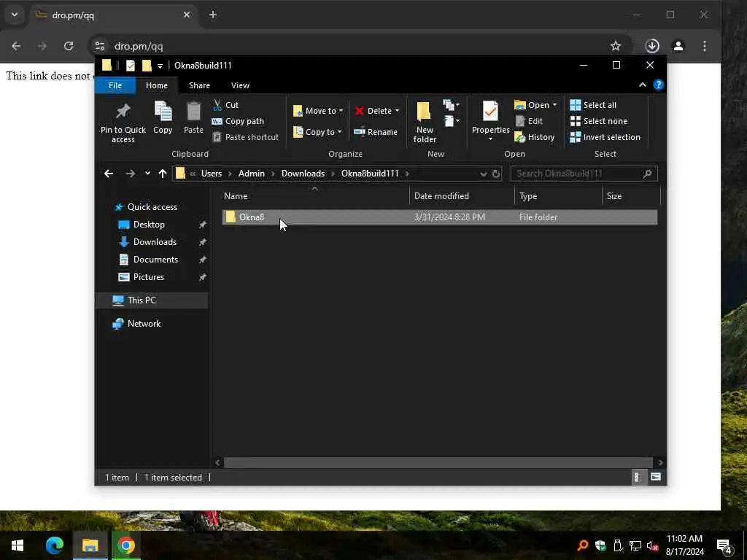Viewport: 747px width, 560px height.
Task: Switch to Details view icon
Action: click(638, 477)
